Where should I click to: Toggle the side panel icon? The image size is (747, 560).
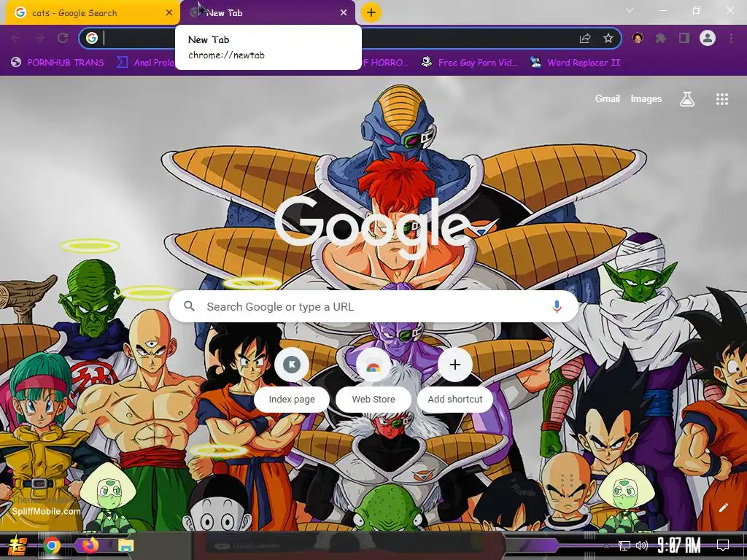(684, 38)
